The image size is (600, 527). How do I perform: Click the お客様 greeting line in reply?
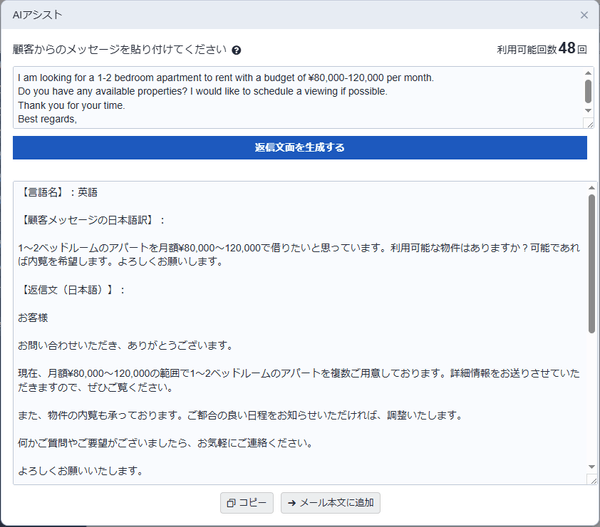34,318
